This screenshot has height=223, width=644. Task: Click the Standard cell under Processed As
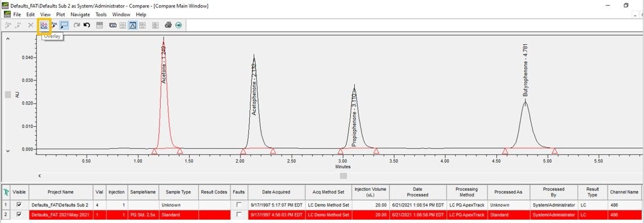pyautogui.click(x=508, y=215)
